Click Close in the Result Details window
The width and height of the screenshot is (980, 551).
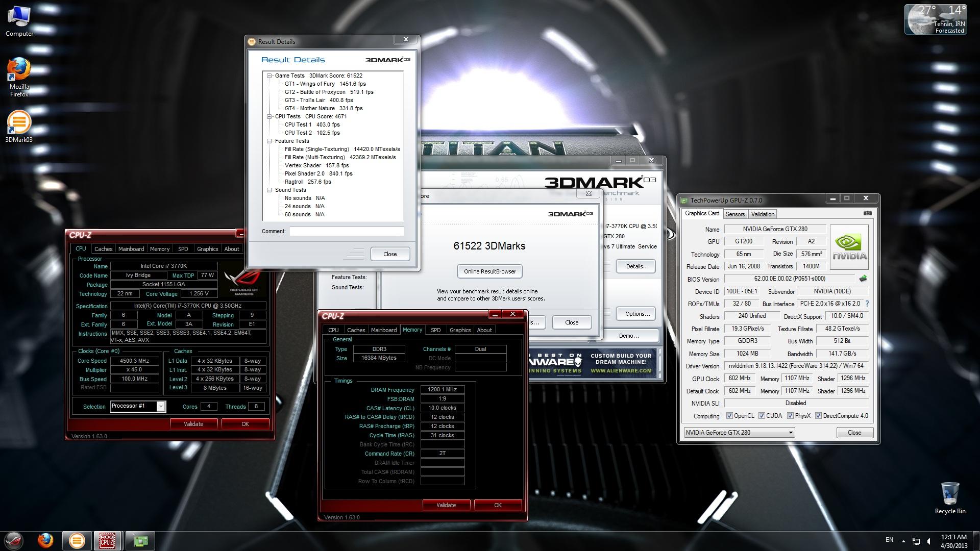pos(390,254)
